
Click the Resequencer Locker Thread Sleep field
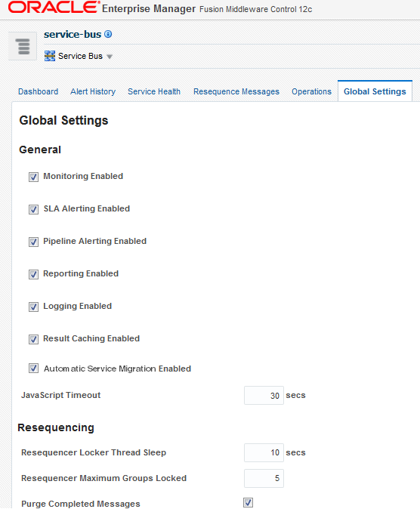(x=264, y=452)
